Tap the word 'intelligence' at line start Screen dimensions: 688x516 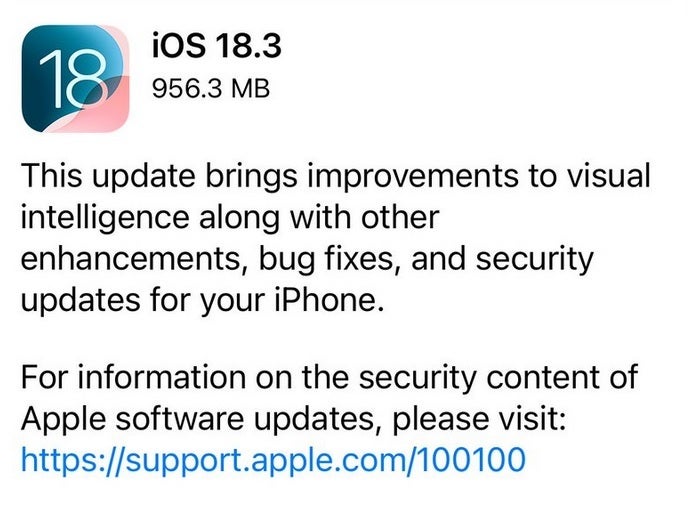105,218
